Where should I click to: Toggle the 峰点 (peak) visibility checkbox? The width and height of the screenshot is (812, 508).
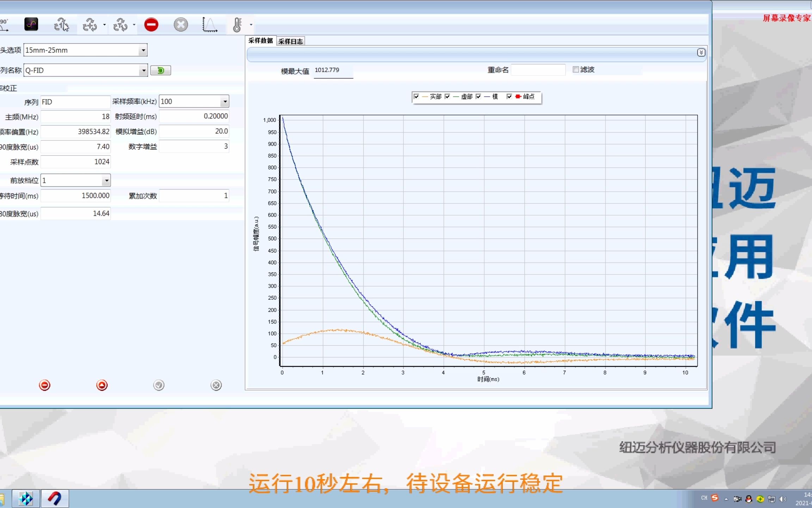(510, 97)
